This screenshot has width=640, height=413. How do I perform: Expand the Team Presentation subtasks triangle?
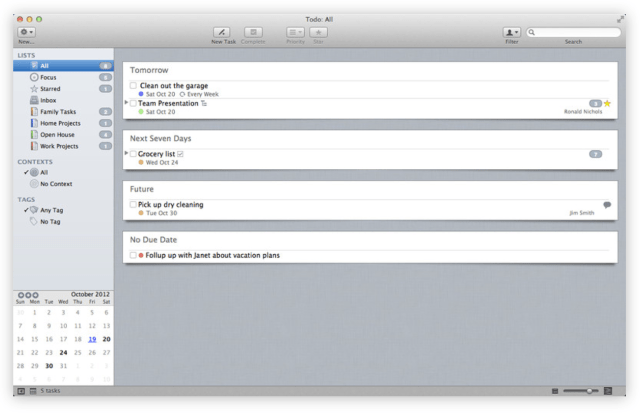click(126, 103)
